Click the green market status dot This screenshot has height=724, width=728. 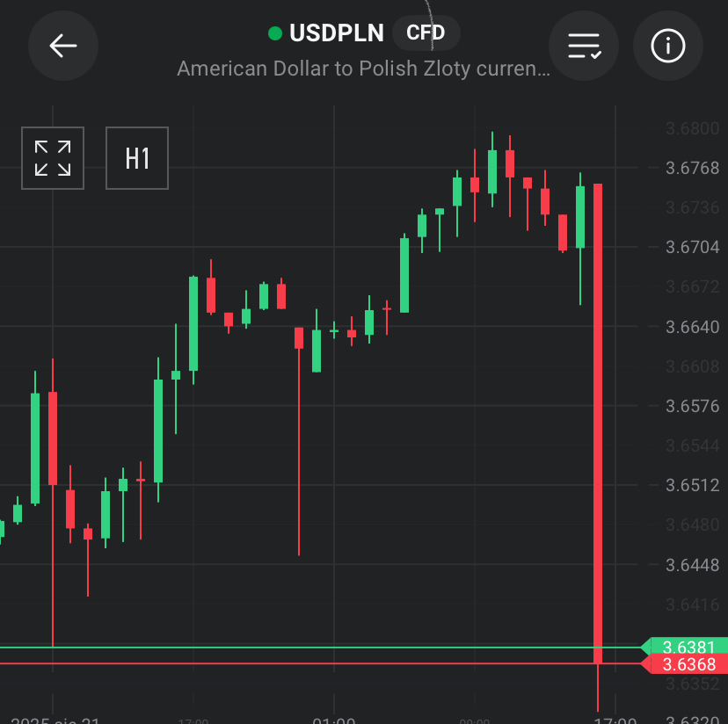coord(275,33)
